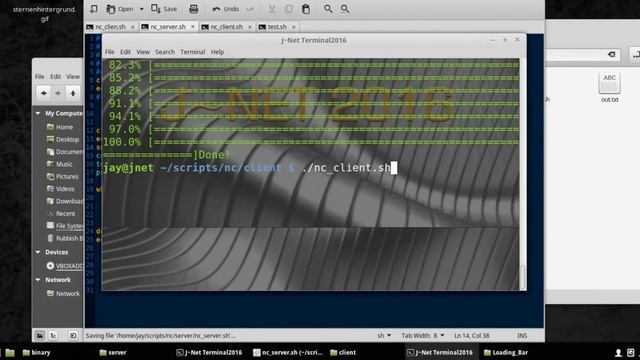The width and height of the screenshot is (640, 360).
Task: Open the Terminal menu in terminal window
Action: click(x=193, y=52)
